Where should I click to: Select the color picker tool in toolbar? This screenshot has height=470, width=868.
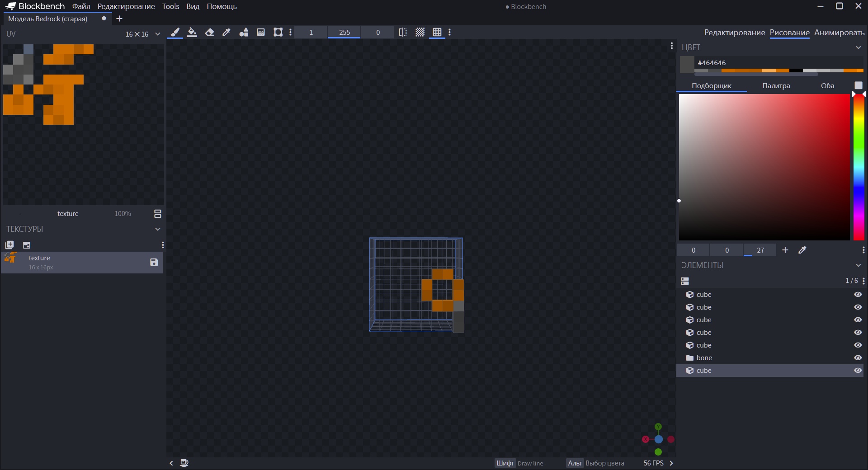[x=226, y=32]
